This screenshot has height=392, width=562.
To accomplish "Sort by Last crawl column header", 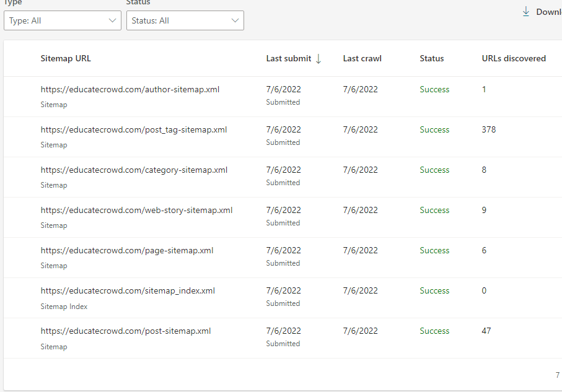I will pyautogui.click(x=362, y=58).
